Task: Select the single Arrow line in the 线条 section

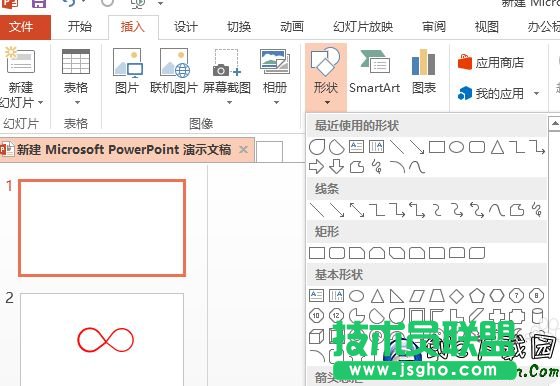Action: pyautogui.click(x=337, y=210)
